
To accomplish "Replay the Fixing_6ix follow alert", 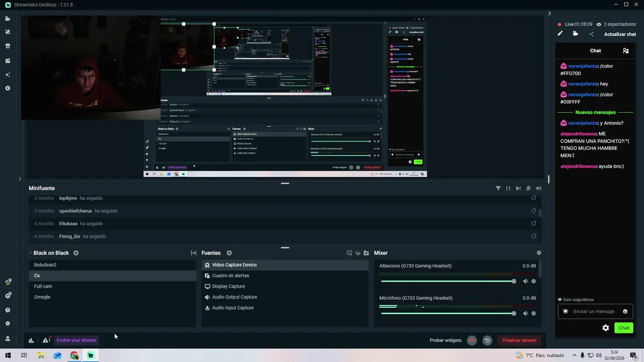I will click(x=533, y=236).
